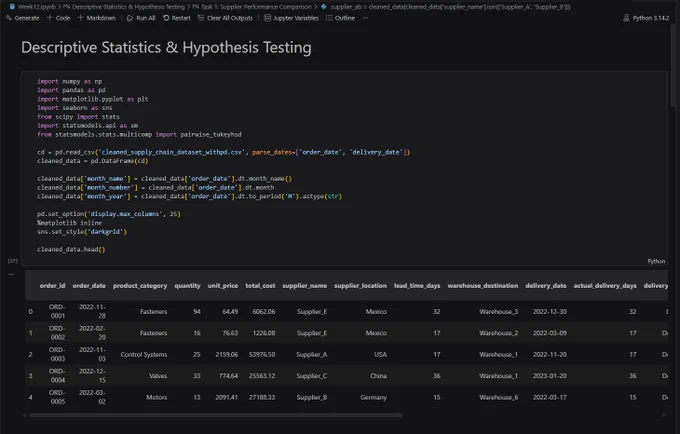The image size is (680, 434).
Task: Click the Control Systems cell in row 2
Action: [x=144, y=354]
